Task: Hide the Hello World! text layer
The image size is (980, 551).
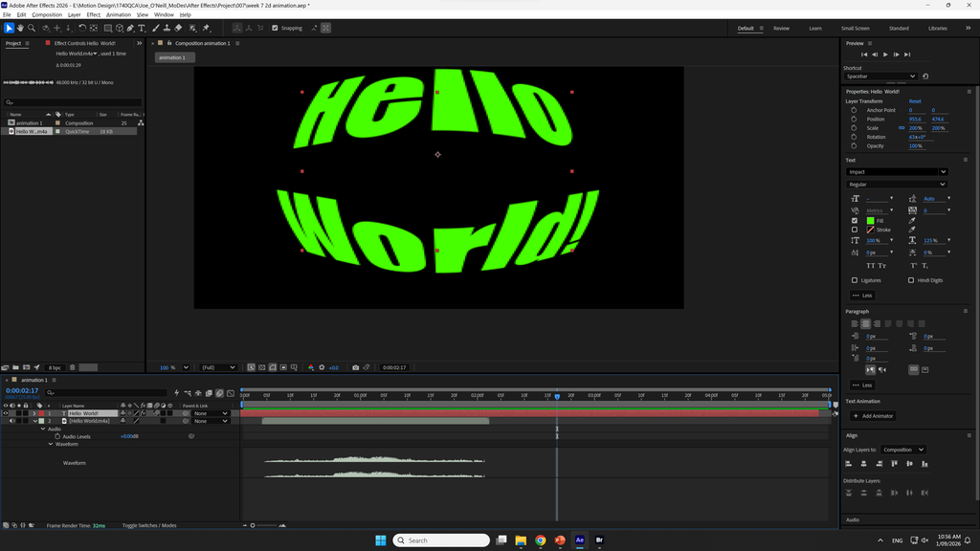Action: [x=6, y=413]
